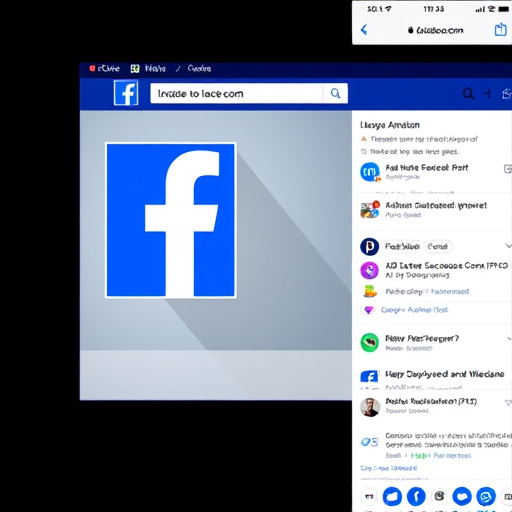Expand the chevron on green avatar row
Screen dimensions: 512x512
point(509,339)
